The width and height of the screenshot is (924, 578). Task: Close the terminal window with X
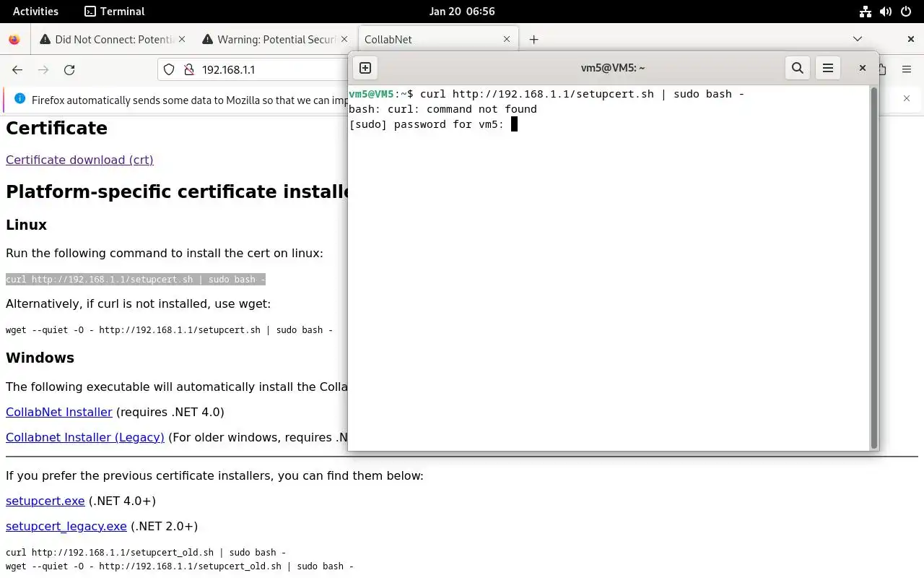(x=862, y=68)
